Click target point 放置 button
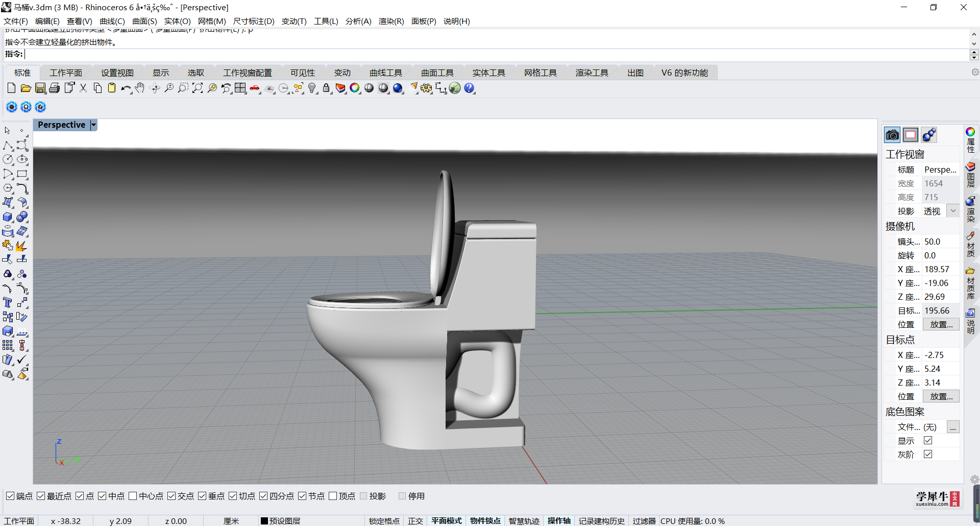 click(941, 396)
